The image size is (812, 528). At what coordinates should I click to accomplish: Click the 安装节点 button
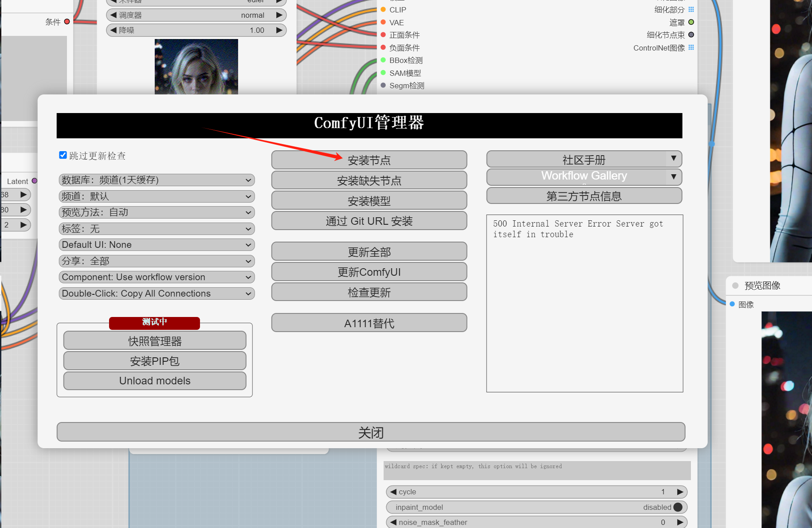pyautogui.click(x=369, y=160)
